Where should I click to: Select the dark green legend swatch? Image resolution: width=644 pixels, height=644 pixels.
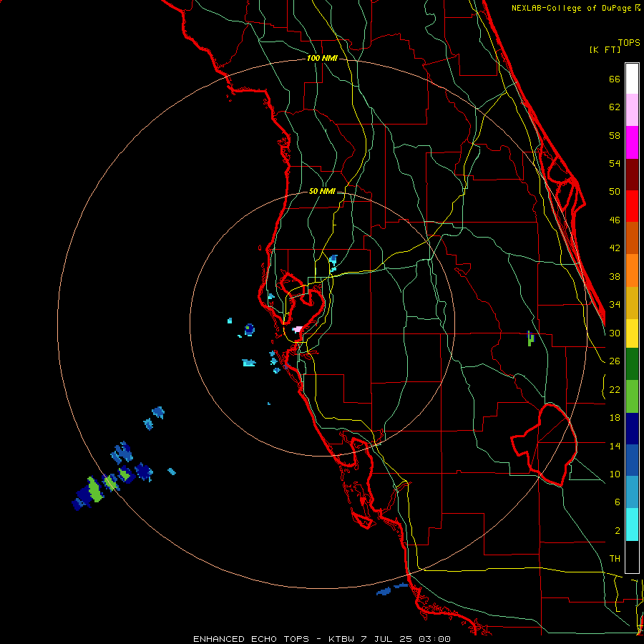pyautogui.click(x=632, y=364)
